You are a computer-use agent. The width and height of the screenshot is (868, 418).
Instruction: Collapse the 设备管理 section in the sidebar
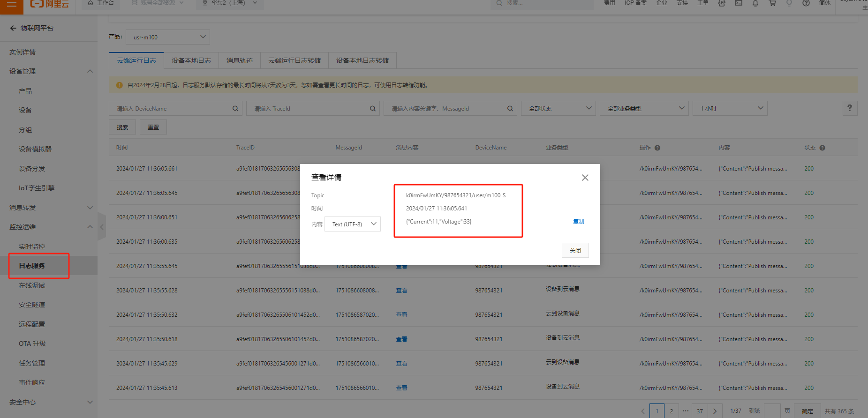click(x=90, y=71)
